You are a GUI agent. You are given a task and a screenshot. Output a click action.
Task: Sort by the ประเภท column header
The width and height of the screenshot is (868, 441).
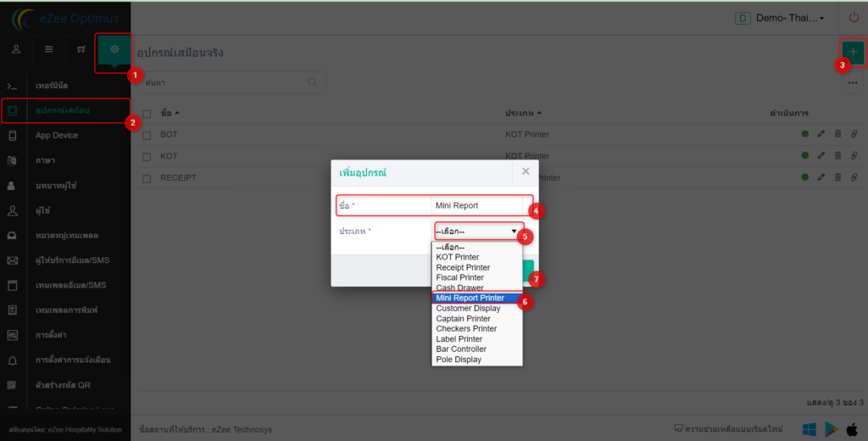(523, 113)
